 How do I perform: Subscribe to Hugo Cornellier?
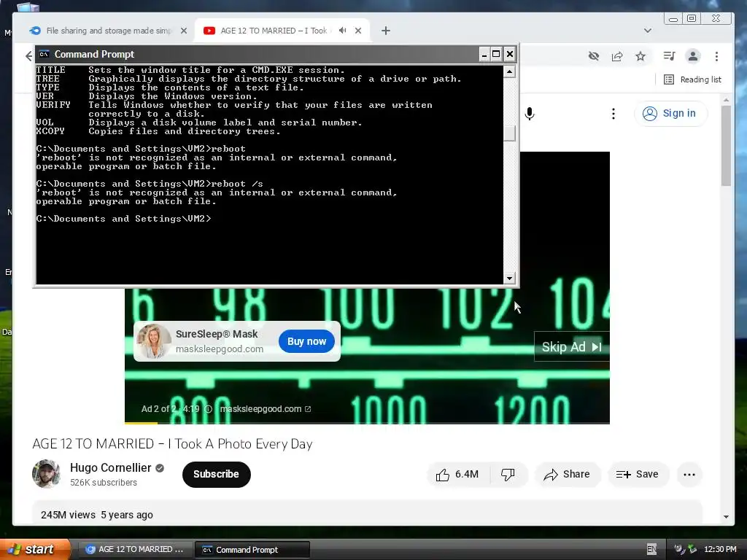pos(216,474)
